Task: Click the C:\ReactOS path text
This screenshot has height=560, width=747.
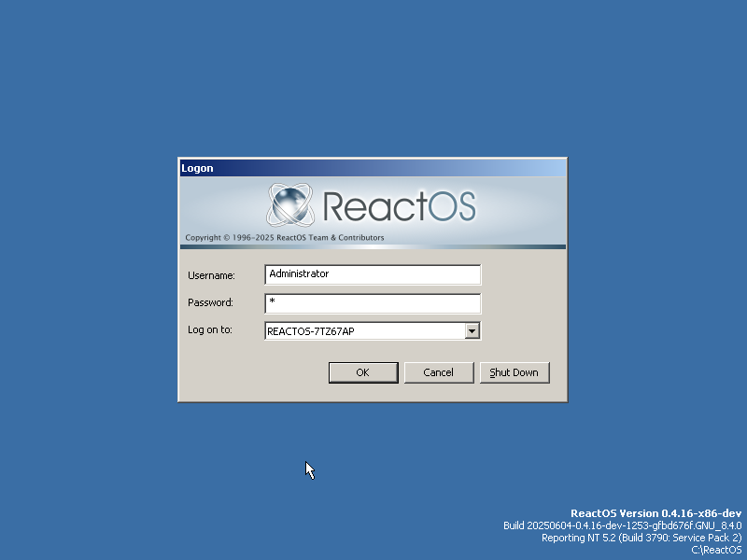Action: coord(716,550)
